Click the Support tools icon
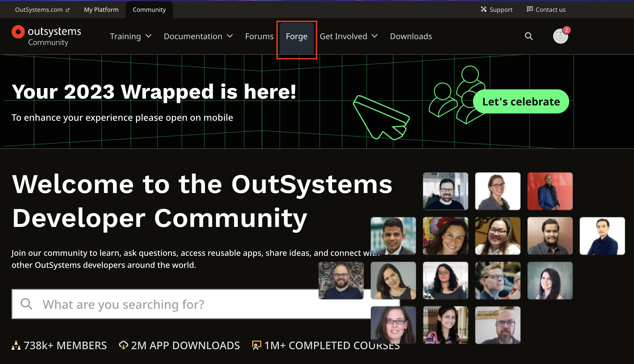634x364 pixels. coord(484,10)
